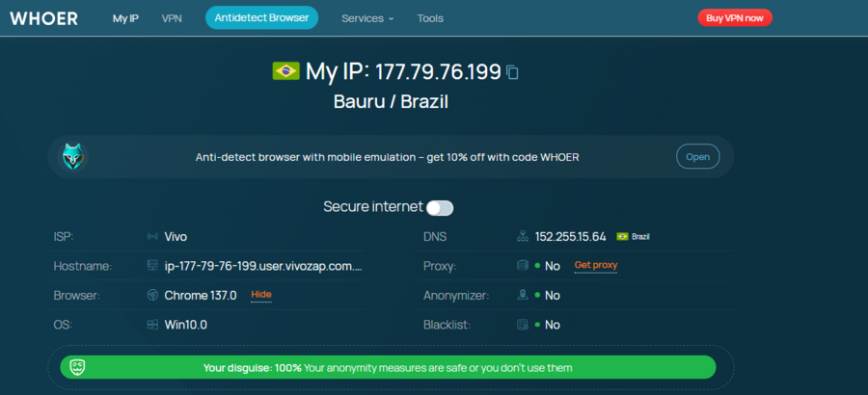Click the copy IP address icon
Image resolution: width=868 pixels, height=395 pixels.
[513, 72]
